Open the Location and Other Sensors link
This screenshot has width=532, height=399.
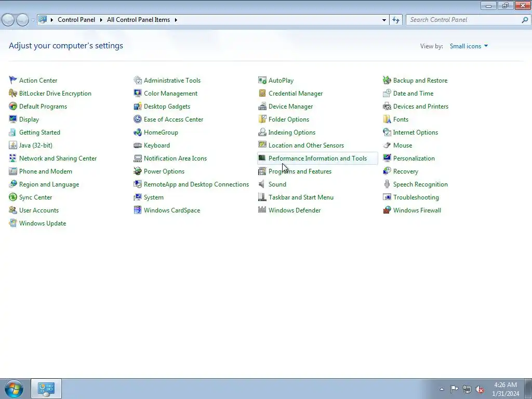click(306, 145)
